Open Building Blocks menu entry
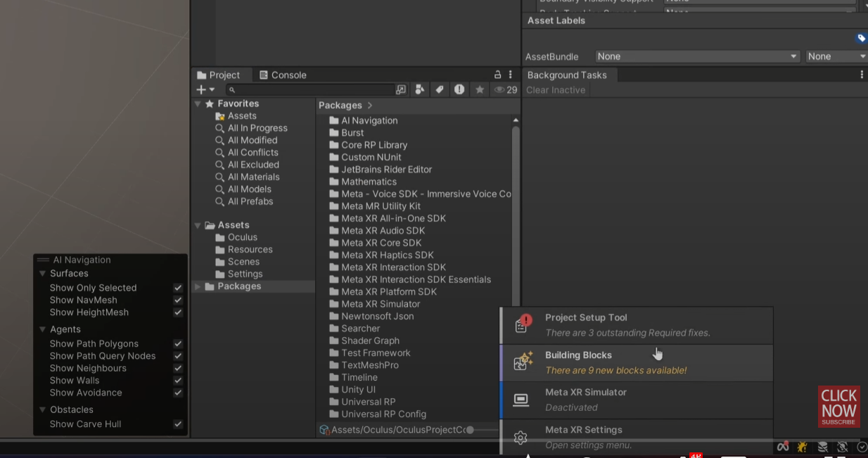 coord(637,363)
